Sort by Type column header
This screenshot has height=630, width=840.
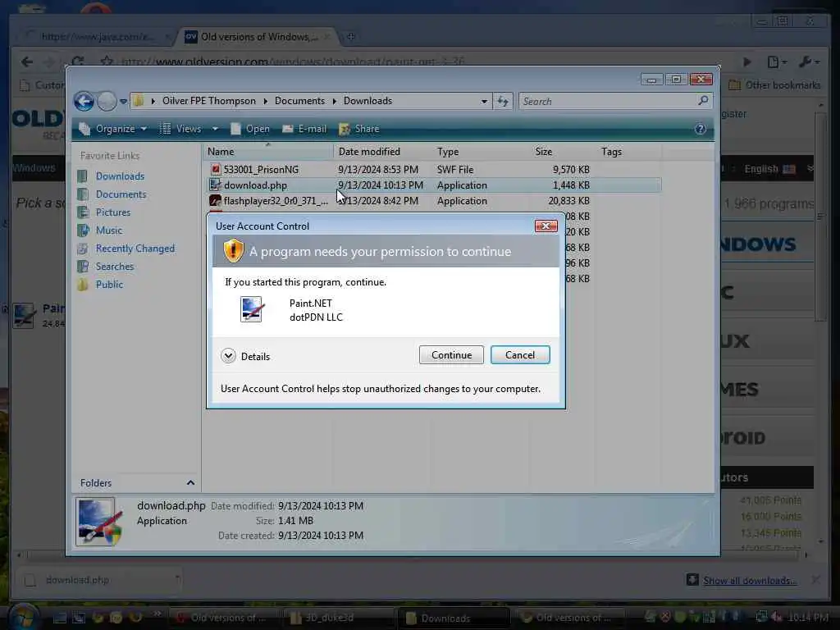coord(481,152)
